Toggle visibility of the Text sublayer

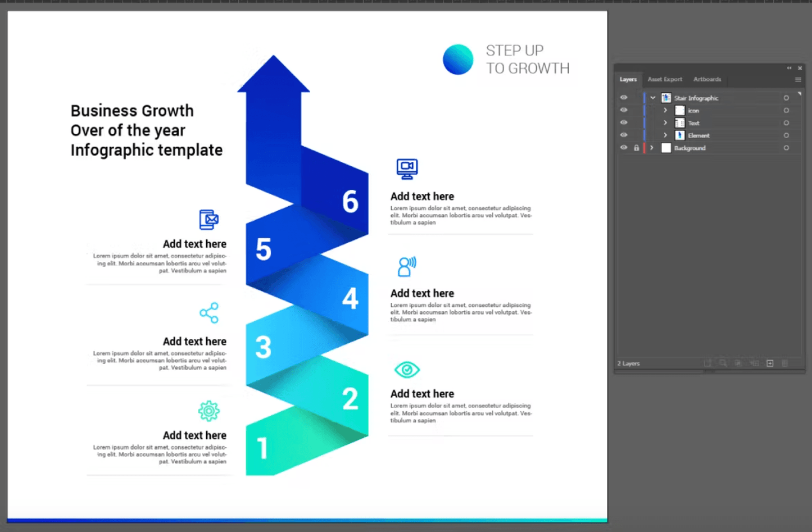tap(624, 123)
